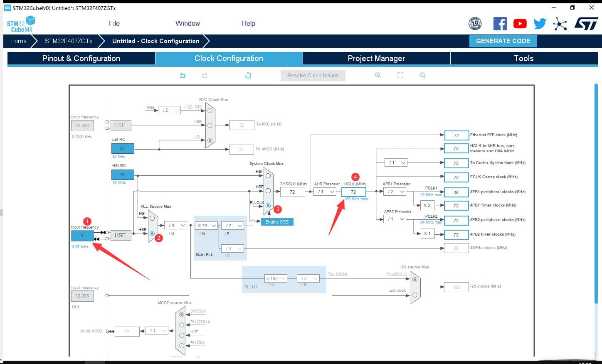Switch to Pinout & Configuration tab
Viewport: 602px width, 364px height.
pyautogui.click(x=81, y=59)
